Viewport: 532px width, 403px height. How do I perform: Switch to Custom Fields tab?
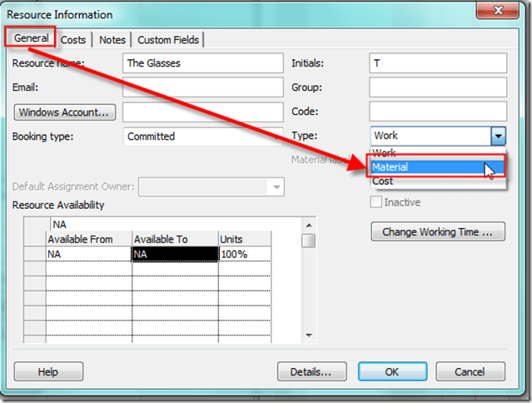[169, 40]
